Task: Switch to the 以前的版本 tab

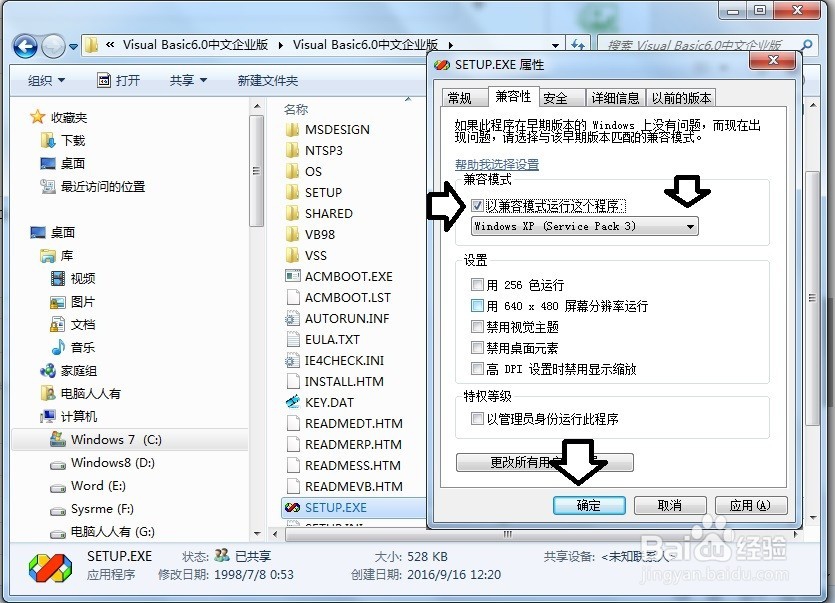Action: tap(681, 98)
